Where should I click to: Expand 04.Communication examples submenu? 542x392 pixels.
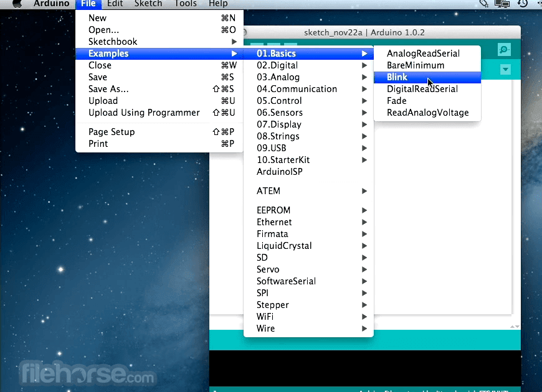click(x=308, y=89)
